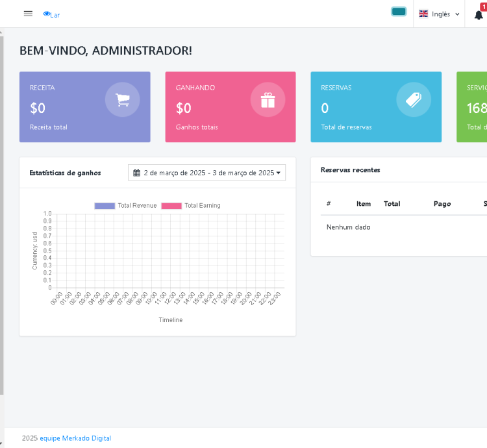Open the hamburger sidebar menu
Screen dimensions: 487x448
pos(28,14)
